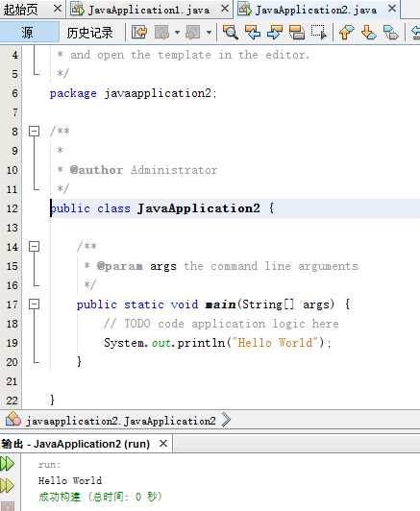
Task: Click 'System' in the println statement
Action: click(x=124, y=343)
